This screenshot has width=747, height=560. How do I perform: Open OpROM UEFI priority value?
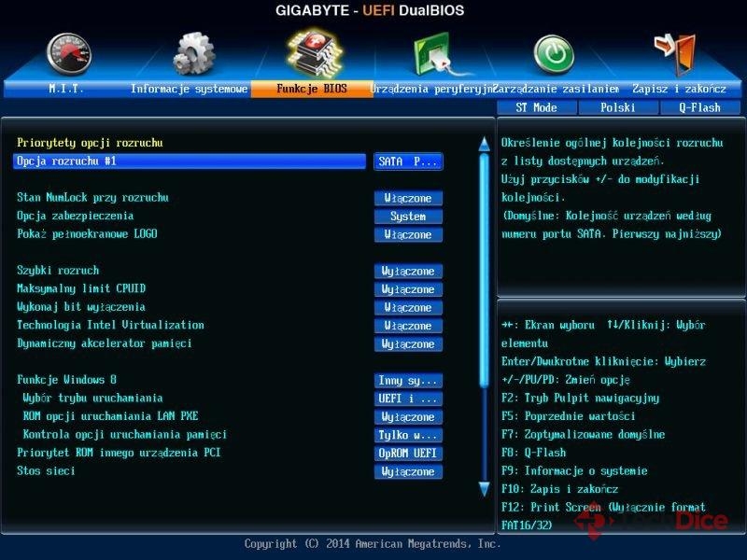tap(408, 454)
